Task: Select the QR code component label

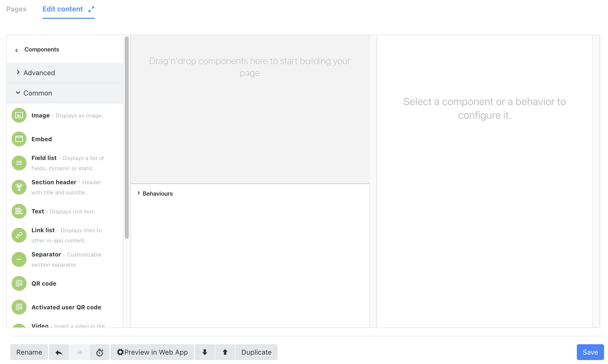Action: pyautogui.click(x=44, y=283)
